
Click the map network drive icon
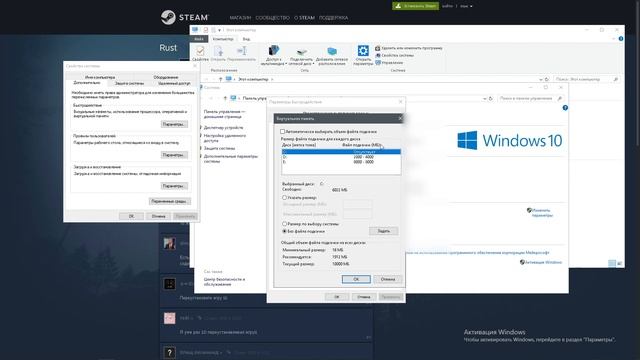pos(302,51)
